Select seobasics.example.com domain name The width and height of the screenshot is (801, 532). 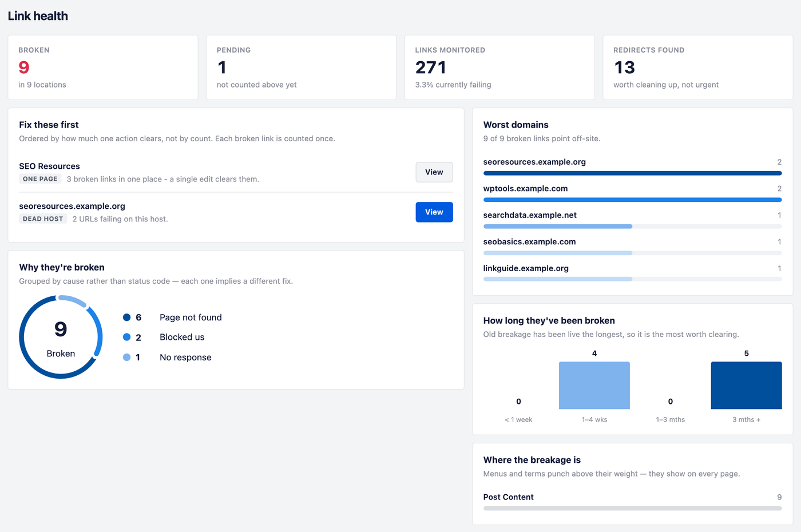(x=529, y=242)
